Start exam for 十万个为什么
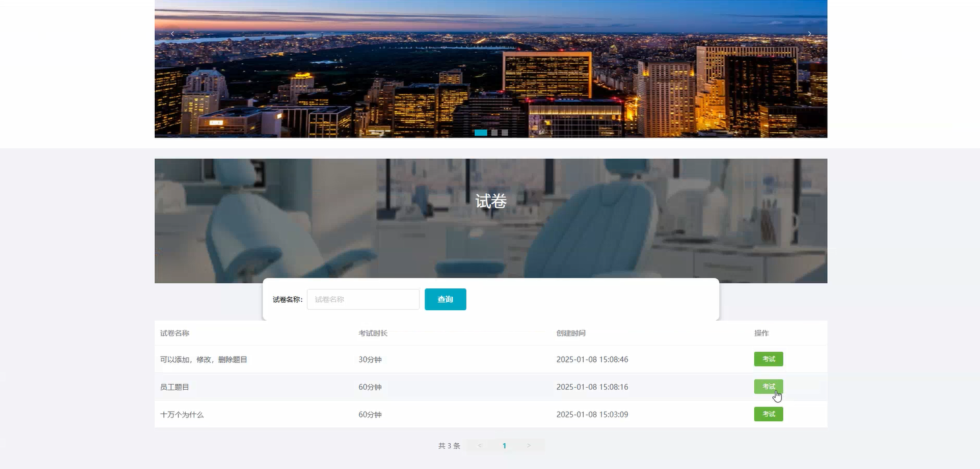This screenshot has width=980, height=469. click(x=768, y=414)
